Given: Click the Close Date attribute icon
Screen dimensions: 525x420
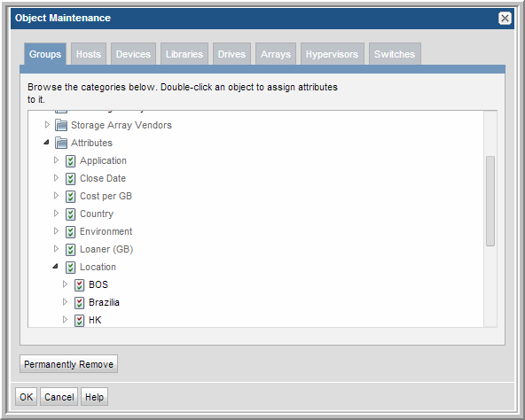Looking at the screenshot, I should tap(70, 179).
